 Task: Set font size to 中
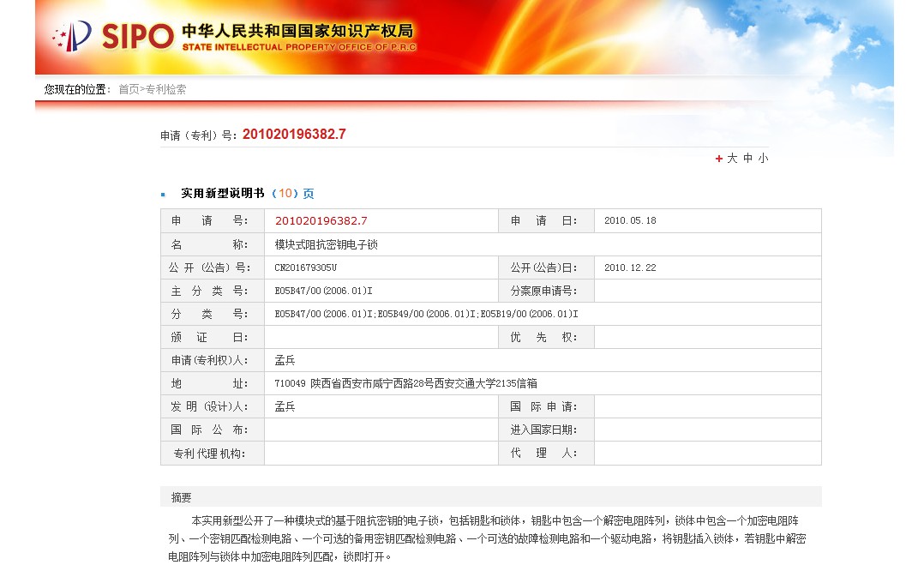(x=747, y=159)
